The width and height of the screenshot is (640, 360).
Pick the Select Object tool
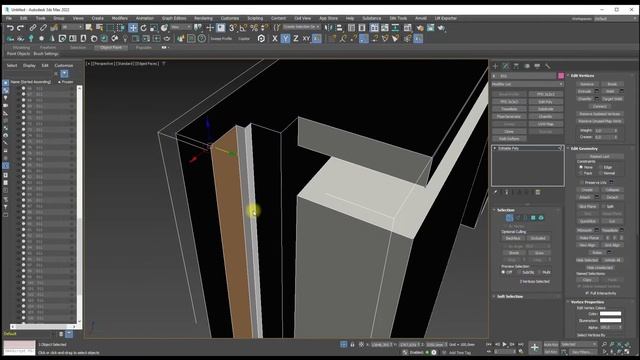(x=89, y=28)
